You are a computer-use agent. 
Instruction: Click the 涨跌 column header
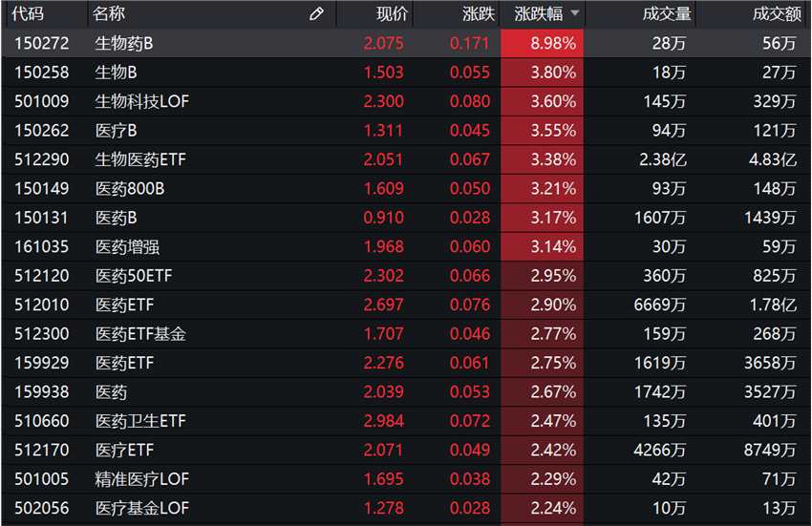coord(478,14)
